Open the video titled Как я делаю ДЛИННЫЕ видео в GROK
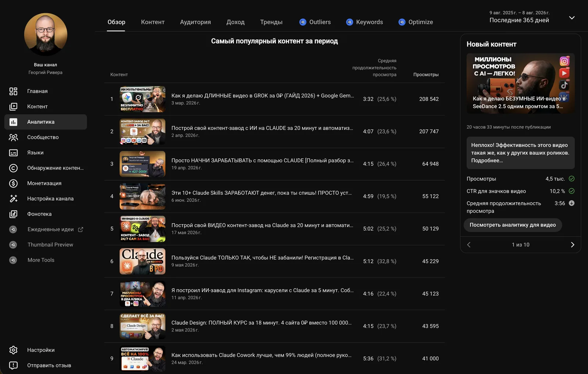 (263, 96)
